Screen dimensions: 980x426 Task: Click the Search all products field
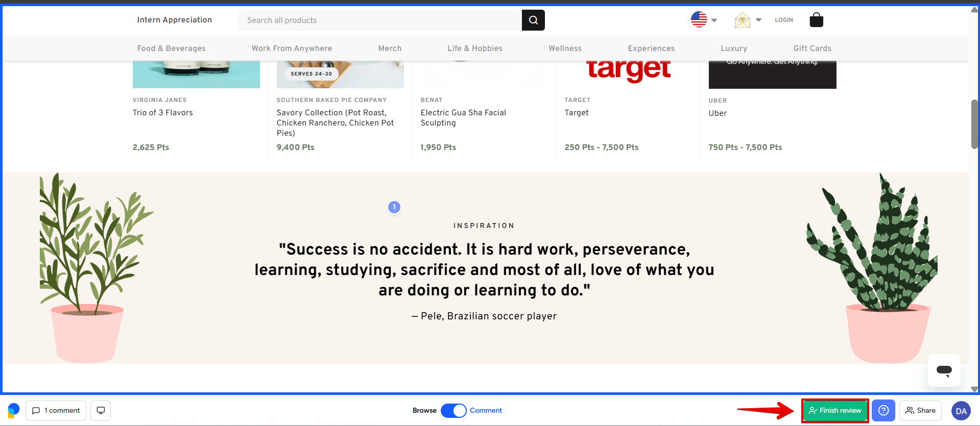pyautogui.click(x=380, y=20)
